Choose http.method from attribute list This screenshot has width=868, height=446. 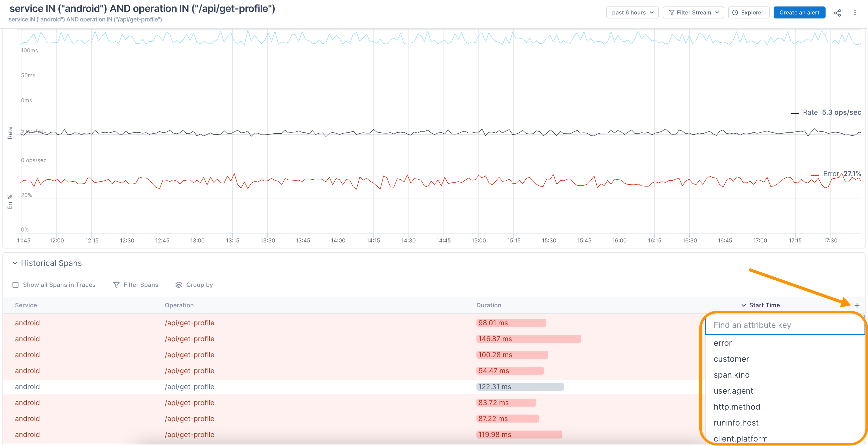737,407
